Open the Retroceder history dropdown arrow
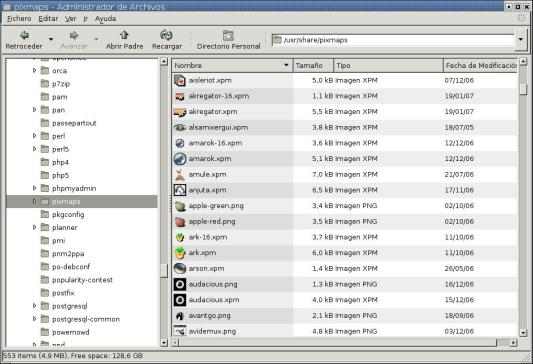Image resolution: width=533 pixels, height=364 pixels. coord(51,39)
